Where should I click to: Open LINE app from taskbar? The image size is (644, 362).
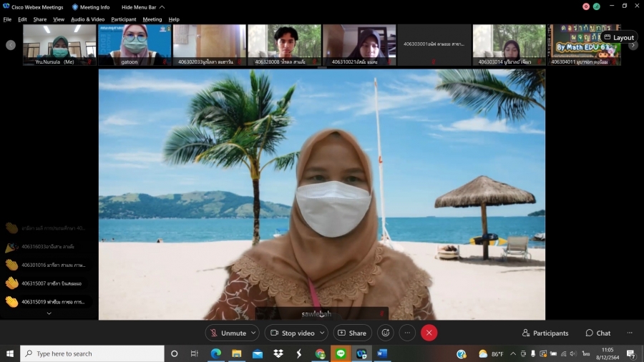(x=341, y=353)
